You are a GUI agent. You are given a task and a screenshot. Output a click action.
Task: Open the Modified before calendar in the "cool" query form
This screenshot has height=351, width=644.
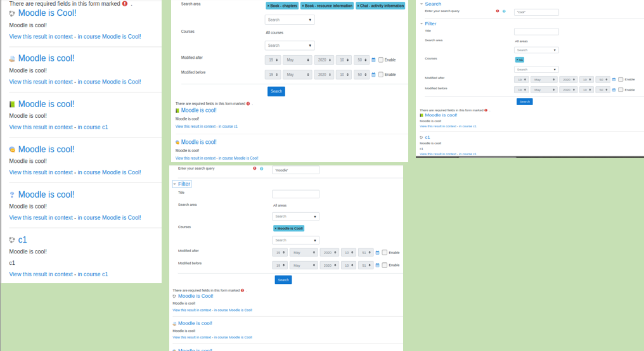tap(614, 89)
